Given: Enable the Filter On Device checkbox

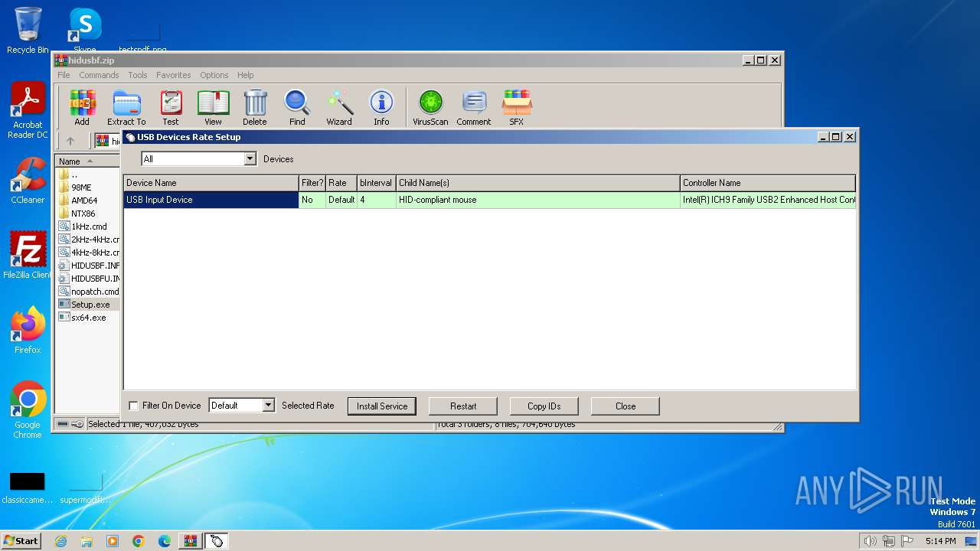Looking at the screenshot, I should 133,406.
